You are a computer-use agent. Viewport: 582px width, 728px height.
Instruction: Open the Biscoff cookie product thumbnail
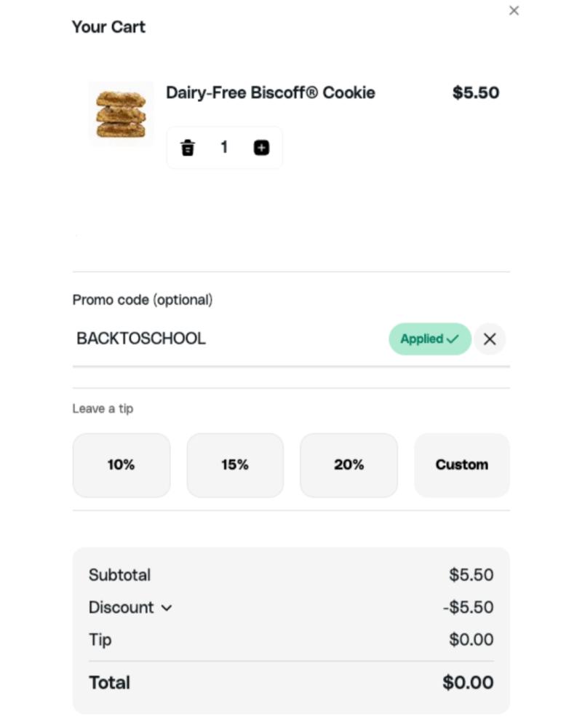point(121,114)
